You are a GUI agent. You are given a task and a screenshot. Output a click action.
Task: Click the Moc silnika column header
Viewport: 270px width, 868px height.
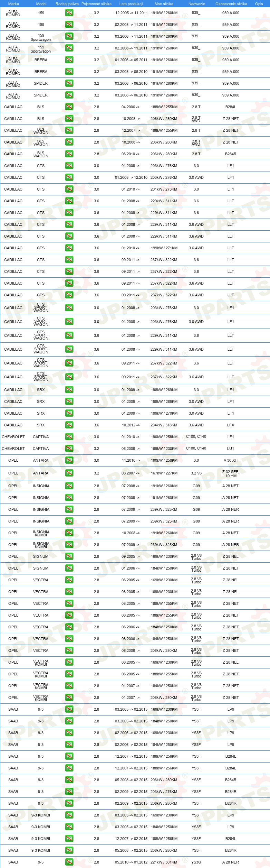pyautogui.click(x=164, y=4)
